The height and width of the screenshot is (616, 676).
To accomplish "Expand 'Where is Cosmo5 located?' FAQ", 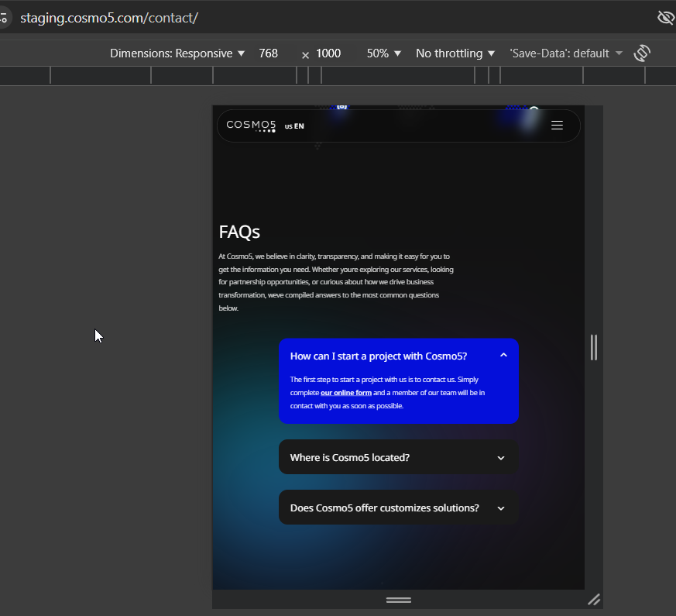I will [x=398, y=457].
